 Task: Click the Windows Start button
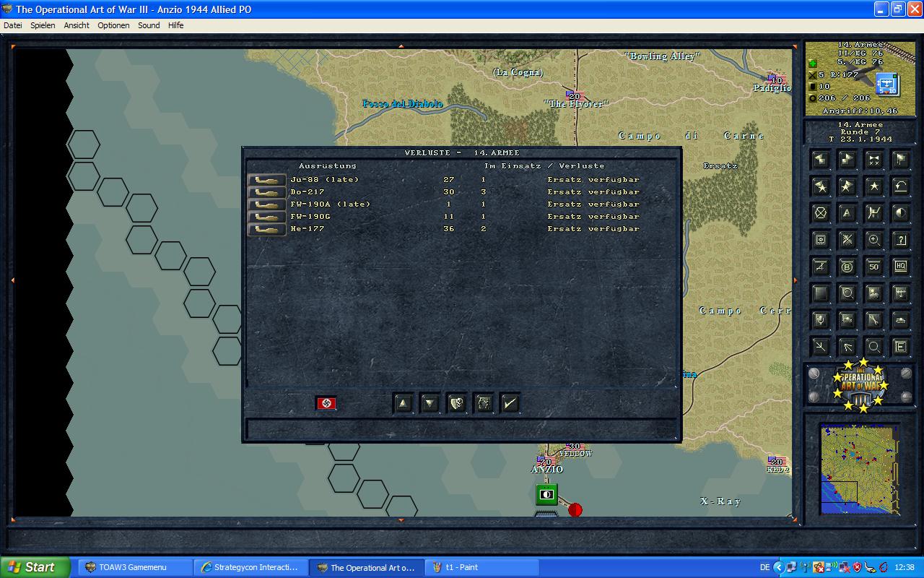[35, 567]
